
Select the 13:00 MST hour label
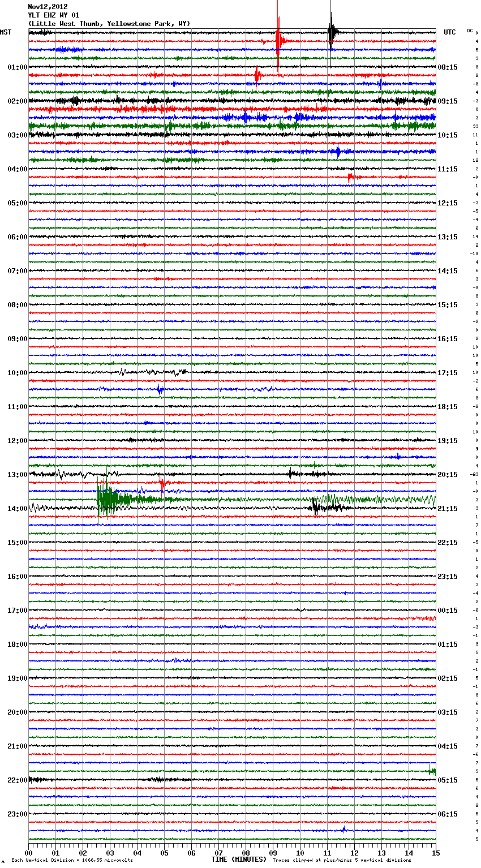18,475
